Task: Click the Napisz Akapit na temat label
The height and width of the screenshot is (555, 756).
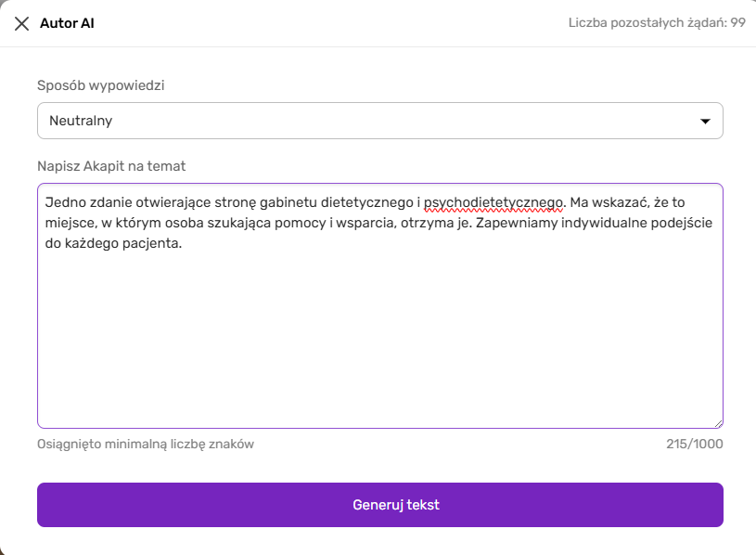Action: point(111,166)
